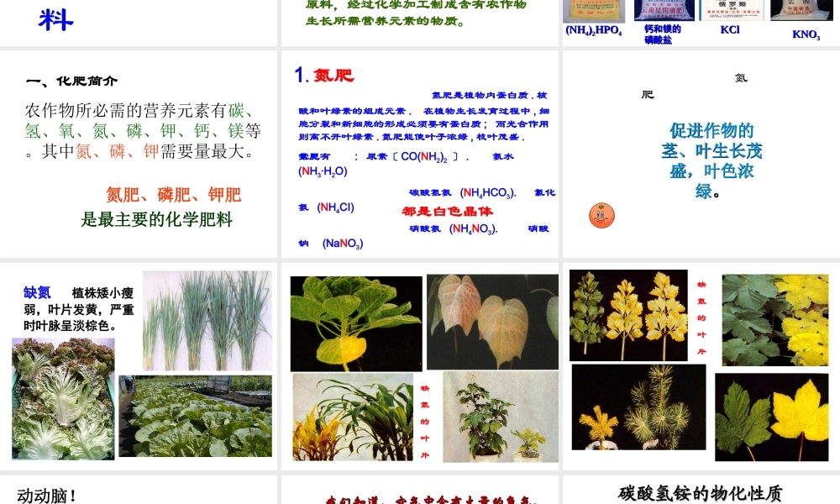This screenshot has height=504, width=840.
Task: Click the KNO3 label text
Action: tap(806, 34)
